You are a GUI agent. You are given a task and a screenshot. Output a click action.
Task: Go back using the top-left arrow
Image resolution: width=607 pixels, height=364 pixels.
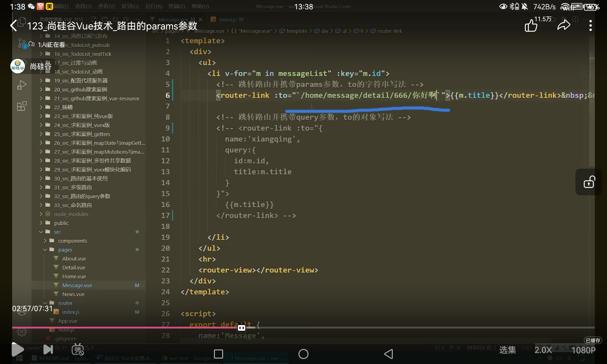(x=14, y=25)
